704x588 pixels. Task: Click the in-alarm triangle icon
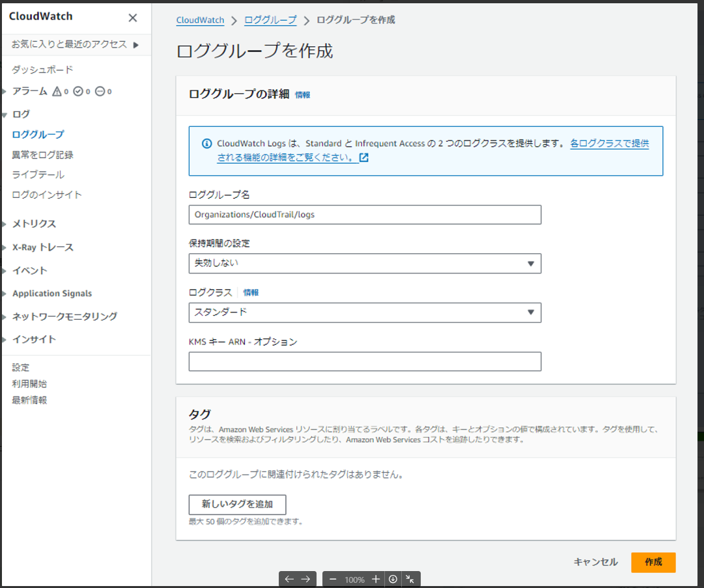coord(57,92)
